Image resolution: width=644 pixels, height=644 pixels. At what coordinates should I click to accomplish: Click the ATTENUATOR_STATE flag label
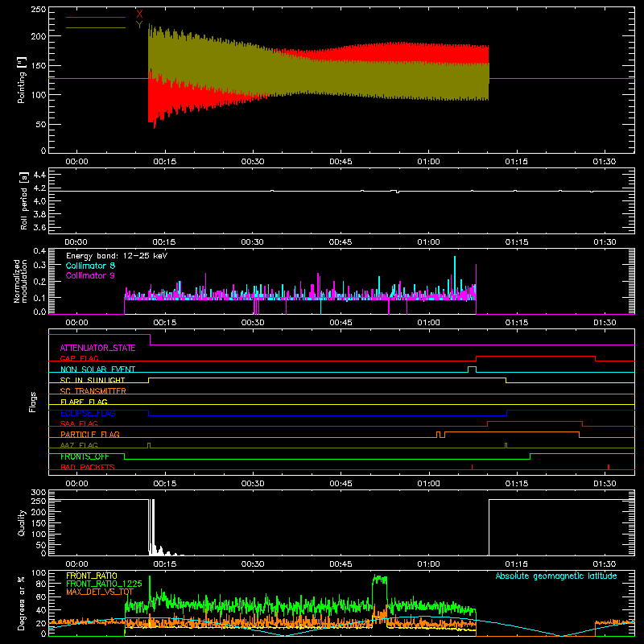[97, 348]
